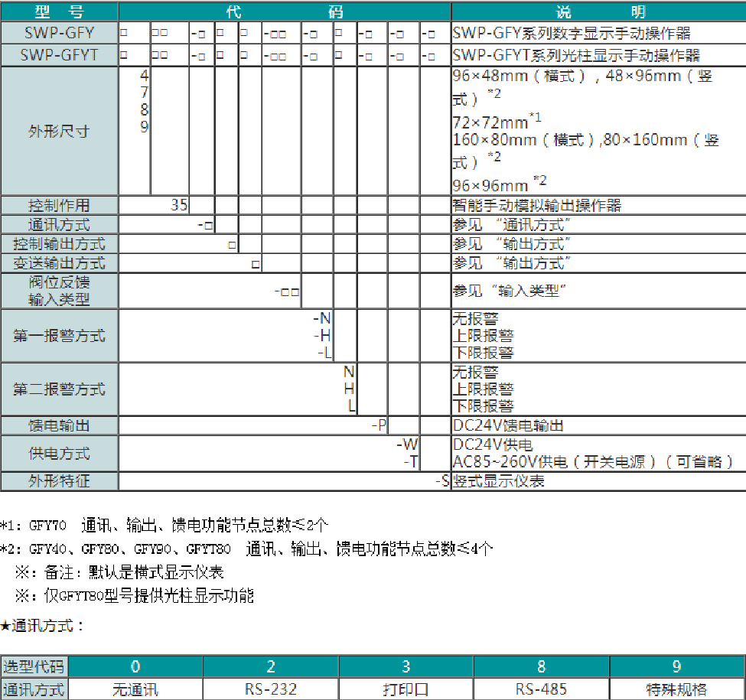
Task: Click the SWP-GFY model cell
Action: pyautogui.click(x=60, y=33)
